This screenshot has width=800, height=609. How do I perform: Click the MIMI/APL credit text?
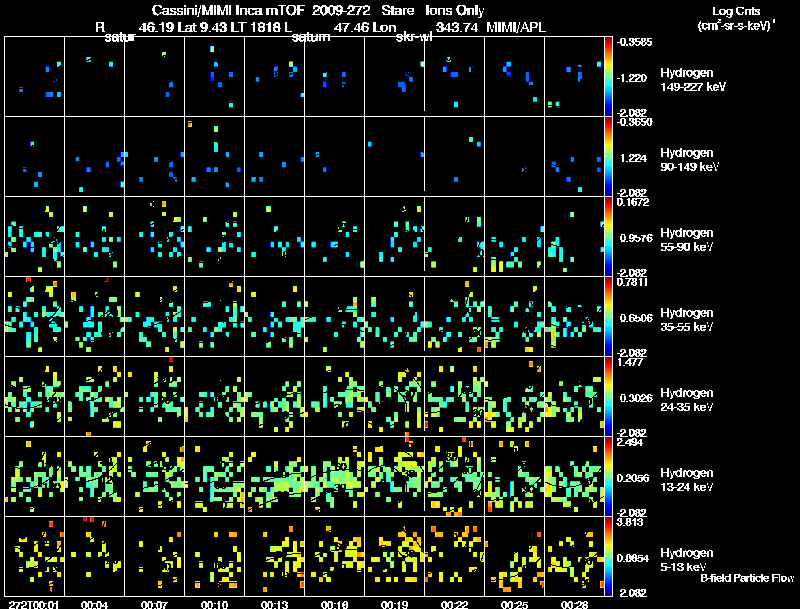pos(516,27)
